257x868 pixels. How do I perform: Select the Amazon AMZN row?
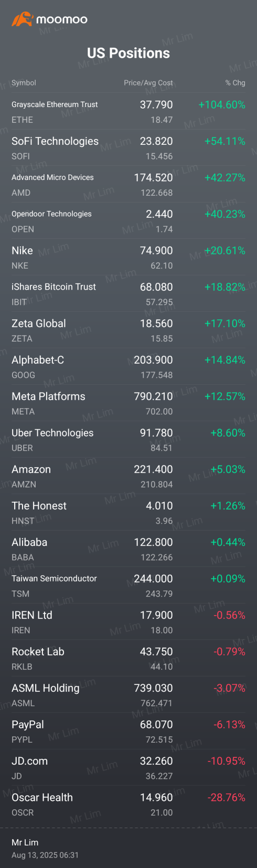pos(128,477)
